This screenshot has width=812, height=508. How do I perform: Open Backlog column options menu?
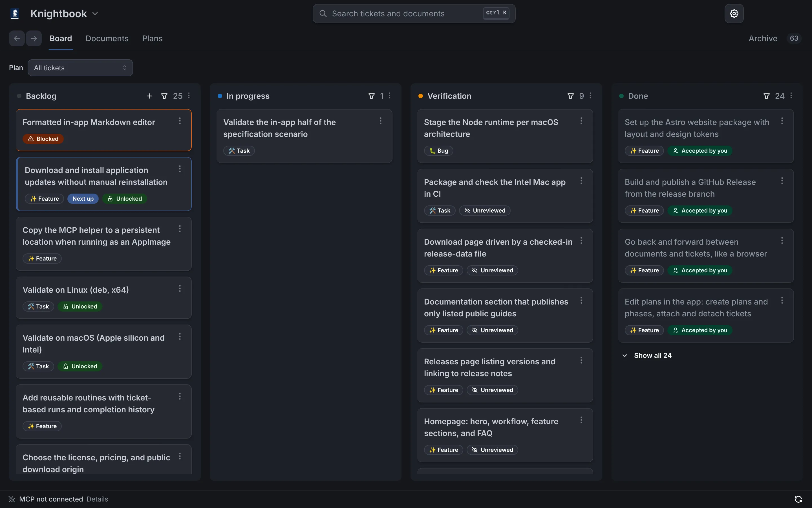coord(189,96)
